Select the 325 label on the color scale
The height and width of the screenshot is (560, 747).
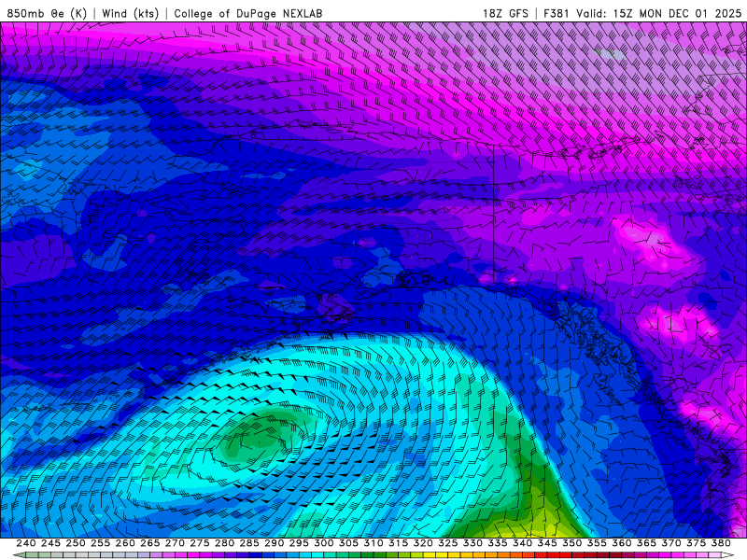tap(447, 543)
